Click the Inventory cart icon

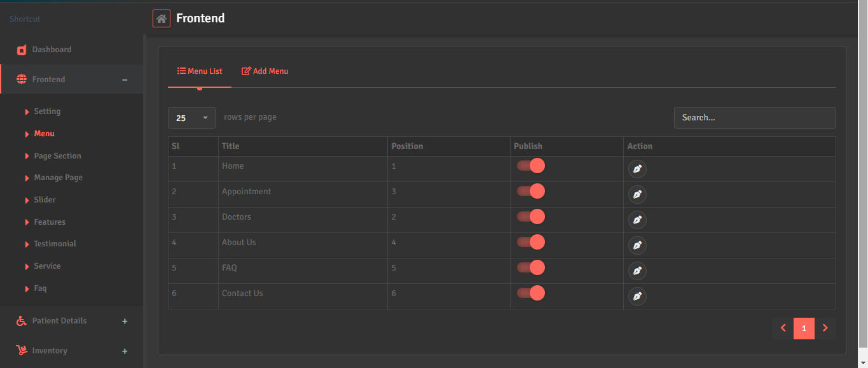[21, 350]
